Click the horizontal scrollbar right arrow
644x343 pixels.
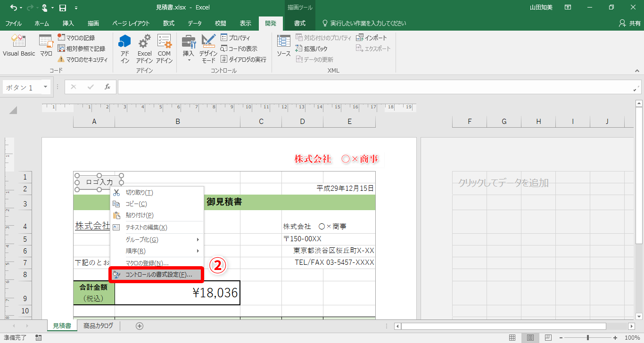click(x=632, y=326)
